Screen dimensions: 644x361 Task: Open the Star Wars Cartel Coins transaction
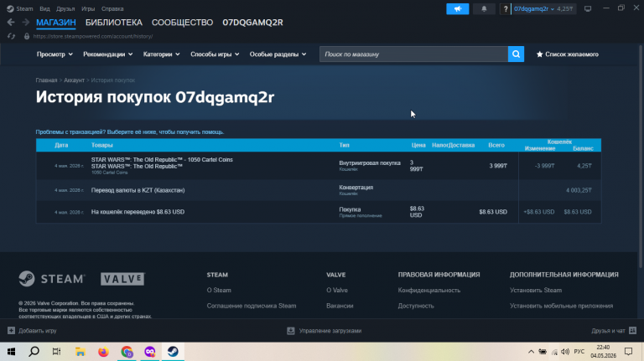(x=319, y=166)
